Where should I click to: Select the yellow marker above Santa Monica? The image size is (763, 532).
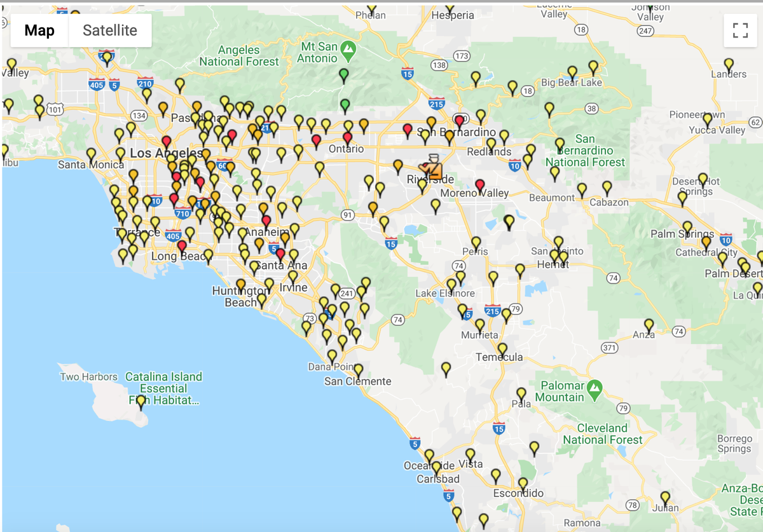tap(91, 155)
